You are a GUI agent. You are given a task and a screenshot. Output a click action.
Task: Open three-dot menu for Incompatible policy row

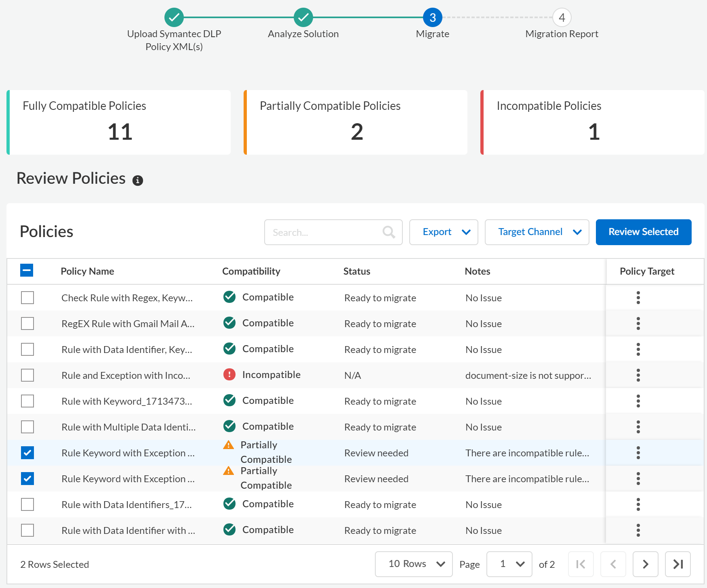point(638,375)
